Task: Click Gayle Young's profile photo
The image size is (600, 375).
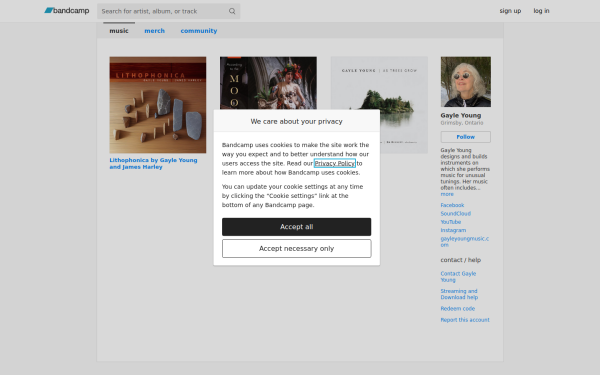Action: (466, 82)
